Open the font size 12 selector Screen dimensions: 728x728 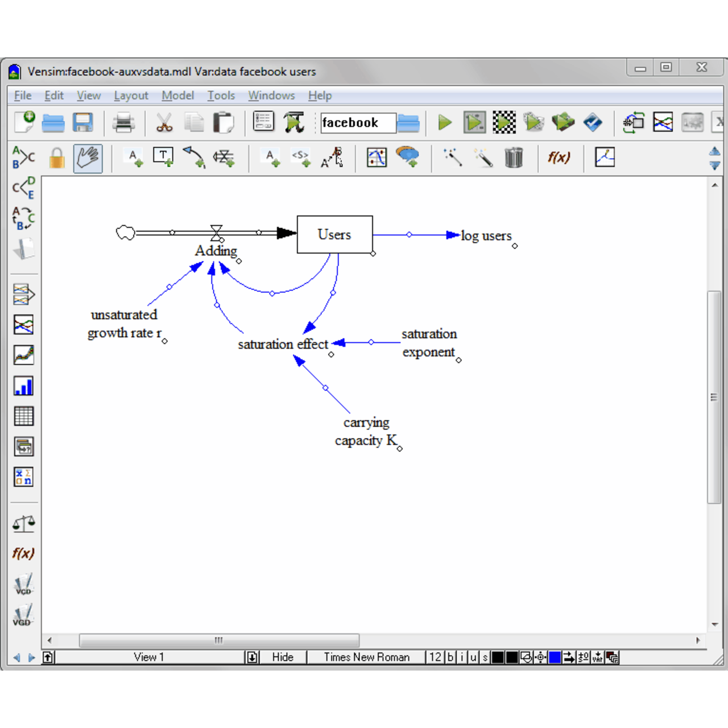[435, 657]
